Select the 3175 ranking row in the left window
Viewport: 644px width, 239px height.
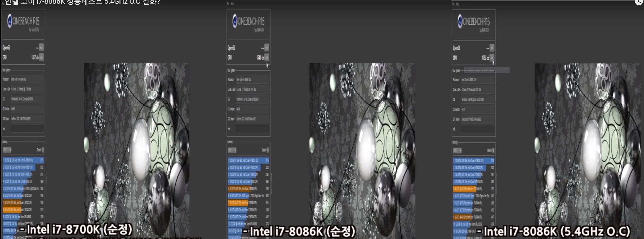click(23, 160)
